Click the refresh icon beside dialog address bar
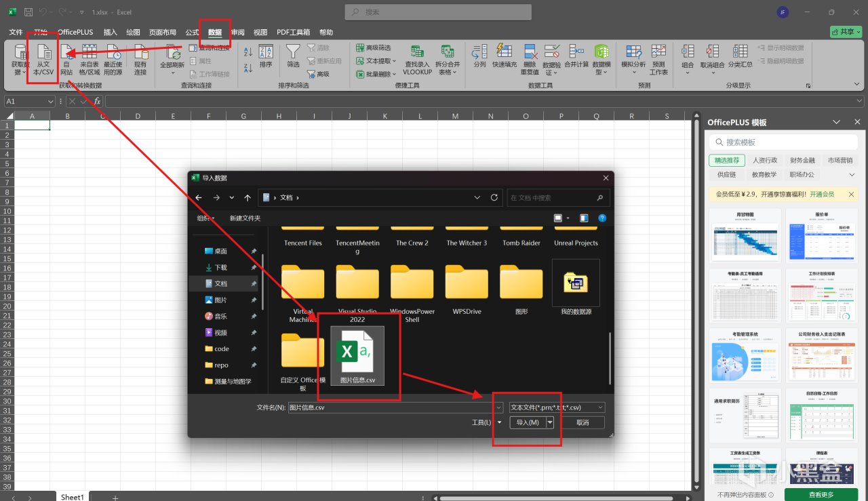The height and width of the screenshot is (501, 868). pos(494,197)
